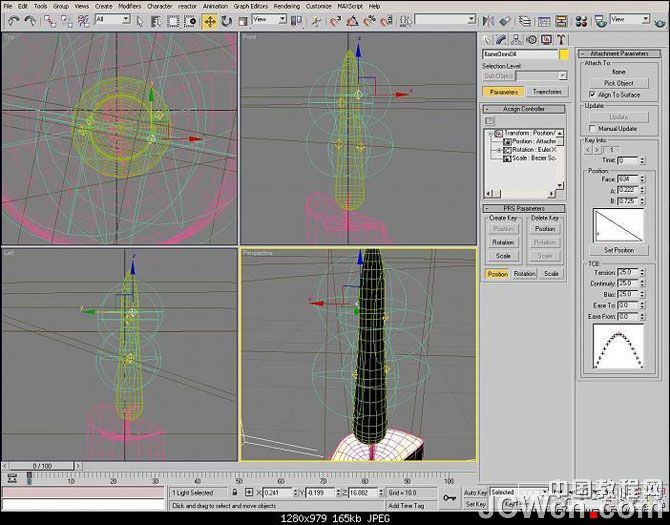Toggle Absolute/Offset transform type-in mode
The width and height of the screenshot is (670, 525).
pos(249,492)
